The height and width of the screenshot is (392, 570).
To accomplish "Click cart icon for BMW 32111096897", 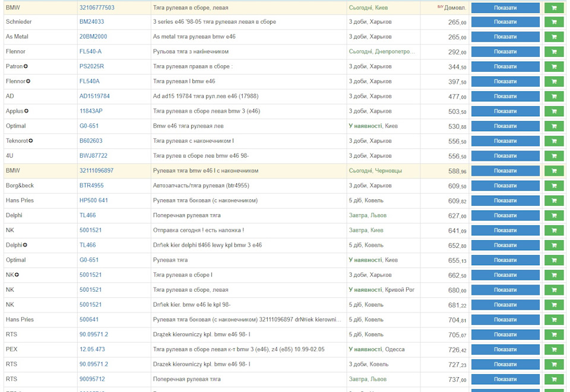I will pos(554,171).
